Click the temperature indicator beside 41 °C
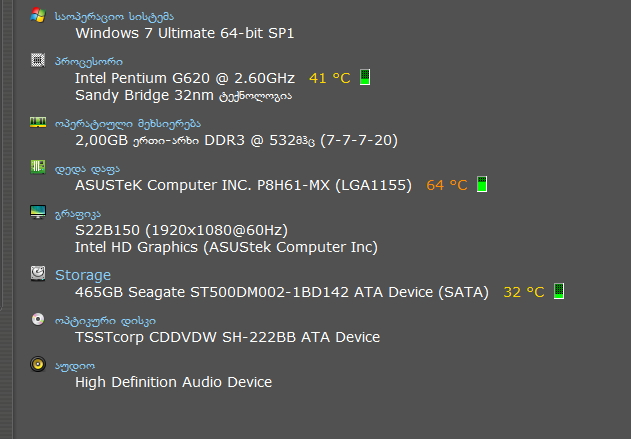Viewport: 631px width, 439px height. pyautogui.click(x=365, y=77)
